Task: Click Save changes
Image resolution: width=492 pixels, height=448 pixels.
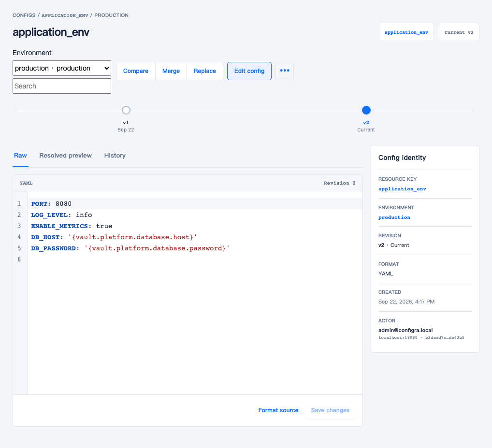Action: [330, 410]
